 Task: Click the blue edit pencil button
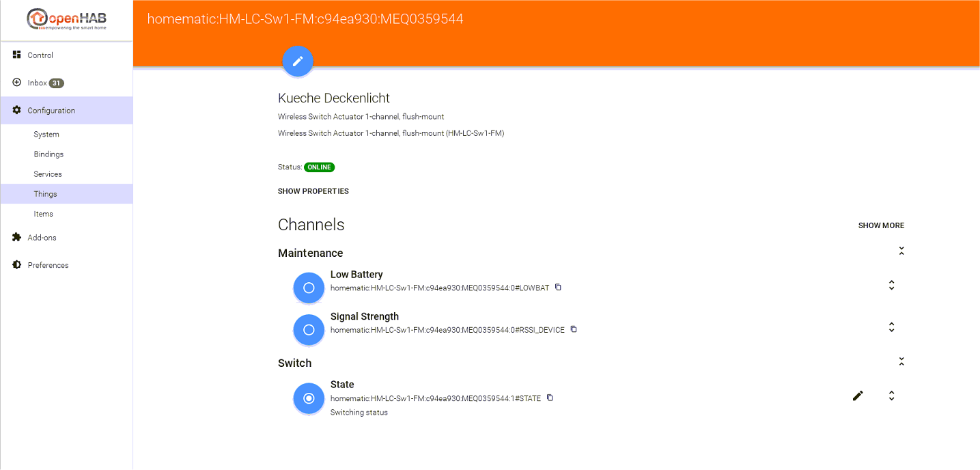pyautogui.click(x=298, y=61)
